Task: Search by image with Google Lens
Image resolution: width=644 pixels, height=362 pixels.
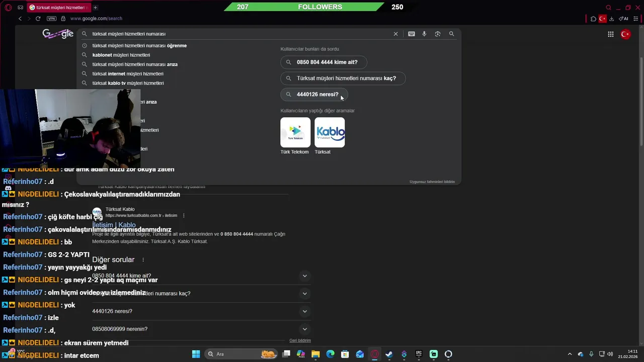Action: pyautogui.click(x=438, y=34)
